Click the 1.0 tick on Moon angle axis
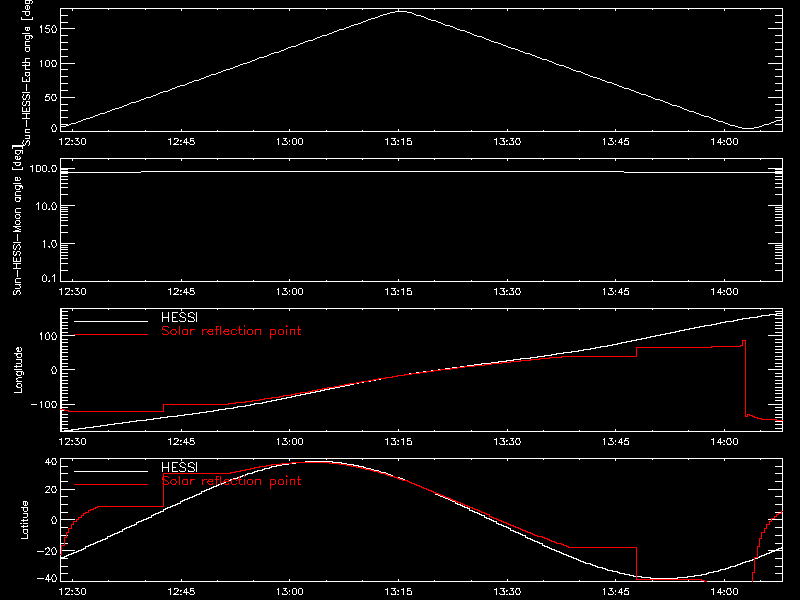The width and height of the screenshot is (800, 600). (49, 244)
